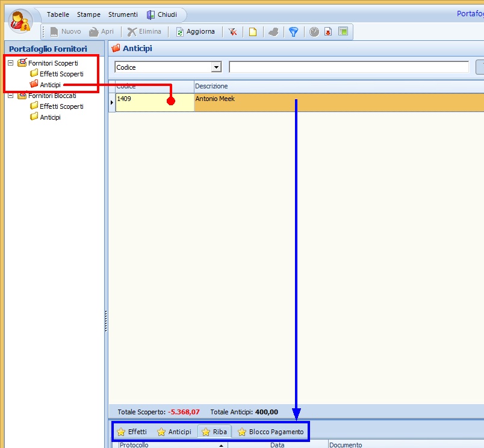Collapse the Fornitori Bloccati tree node
This screenshot has height=448, width=484.
[11, 96]
